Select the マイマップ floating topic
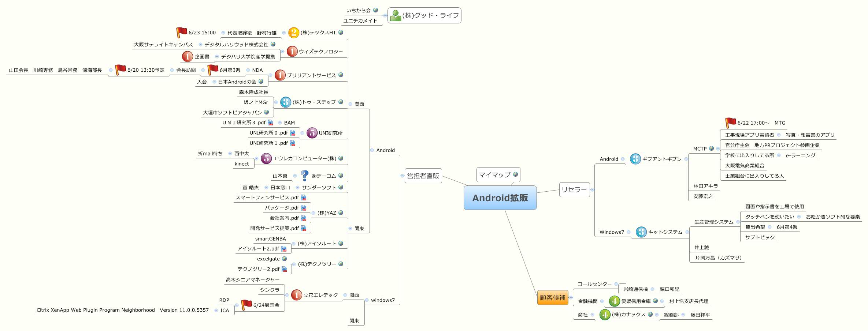This screenshot has height=331, width=868. click(498, 175)
